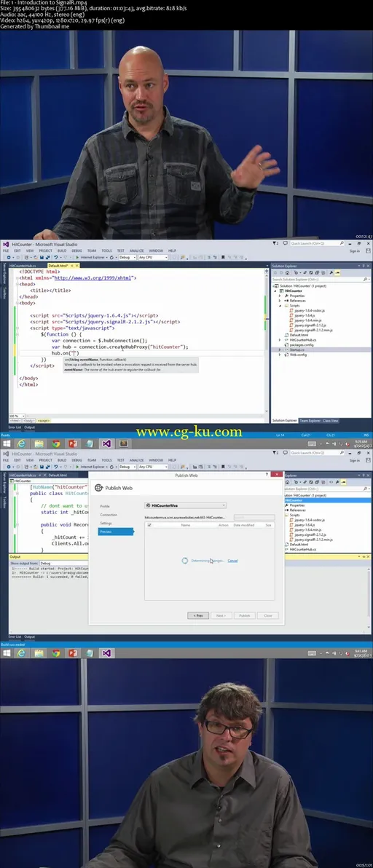The width and height of the screenshot is (373, 868).
Task: Select Settings step in Publish Web sidebar
Action: 106,523
